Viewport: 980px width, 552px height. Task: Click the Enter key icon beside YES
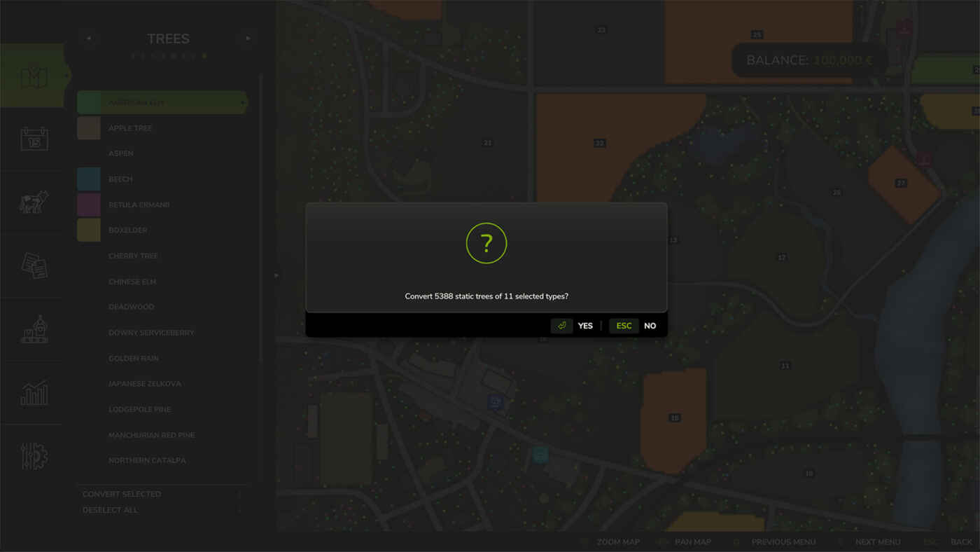[561, 326]
